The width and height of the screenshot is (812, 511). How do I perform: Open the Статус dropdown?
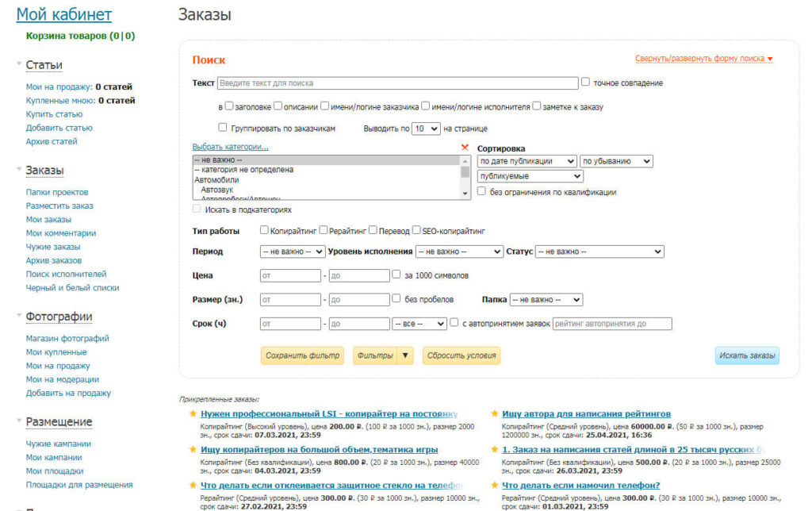coord(599,252)
